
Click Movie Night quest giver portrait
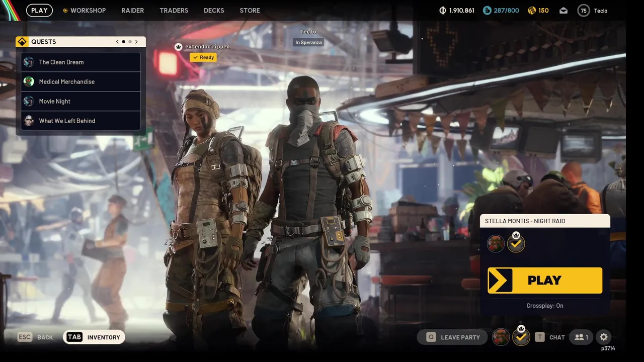tap(29, 101)
